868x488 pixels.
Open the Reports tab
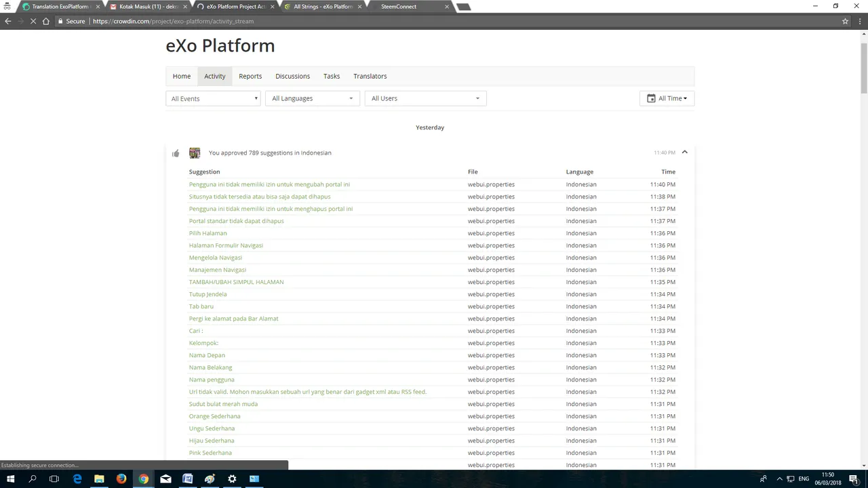(x=250, y=76)
